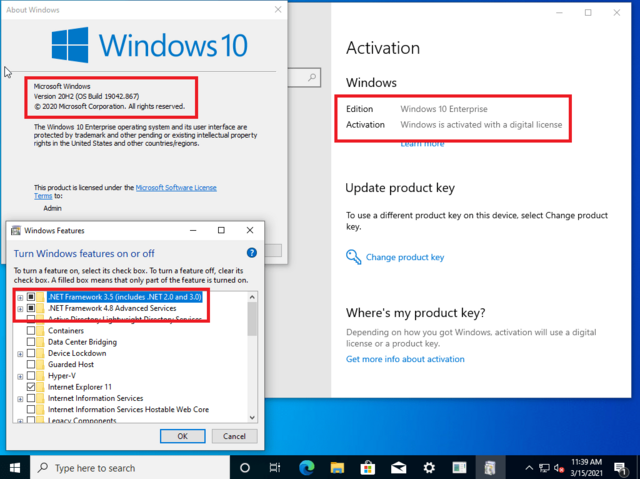Expand the Hyper-V node

point(20,376)
